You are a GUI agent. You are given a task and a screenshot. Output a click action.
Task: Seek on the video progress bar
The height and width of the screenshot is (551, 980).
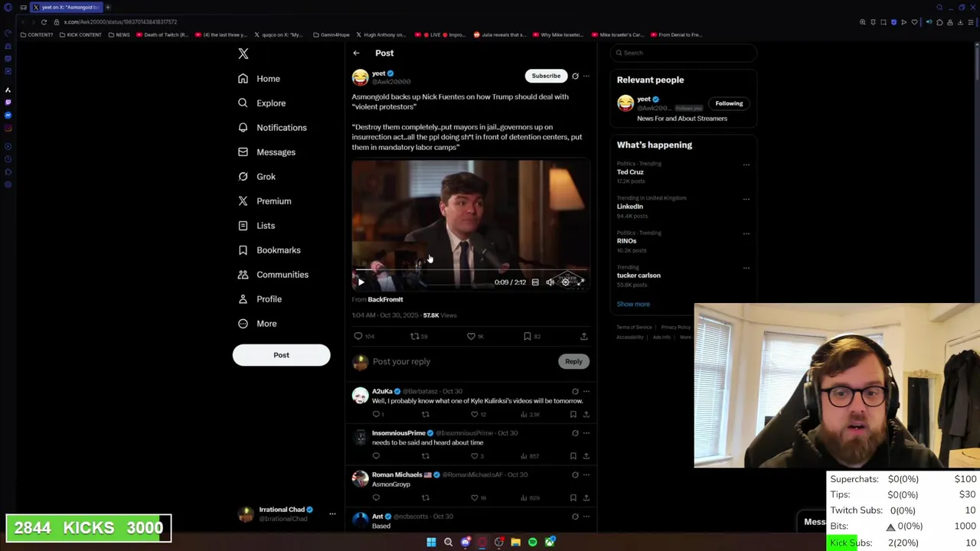pyautogui.click(x=470, y=270)
